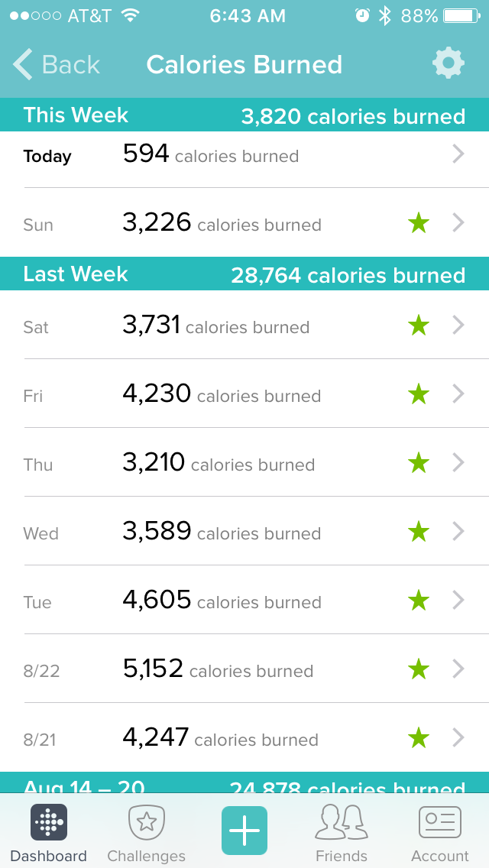
Task: Tap the green star on 8/22 row
Action: coord(419,669)
